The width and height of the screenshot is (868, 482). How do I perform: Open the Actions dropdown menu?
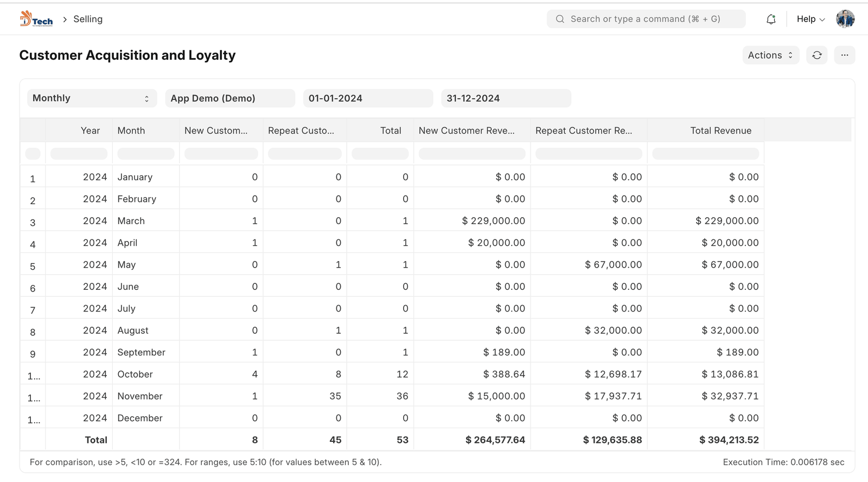pyautogui.click(x=770, y=55)
